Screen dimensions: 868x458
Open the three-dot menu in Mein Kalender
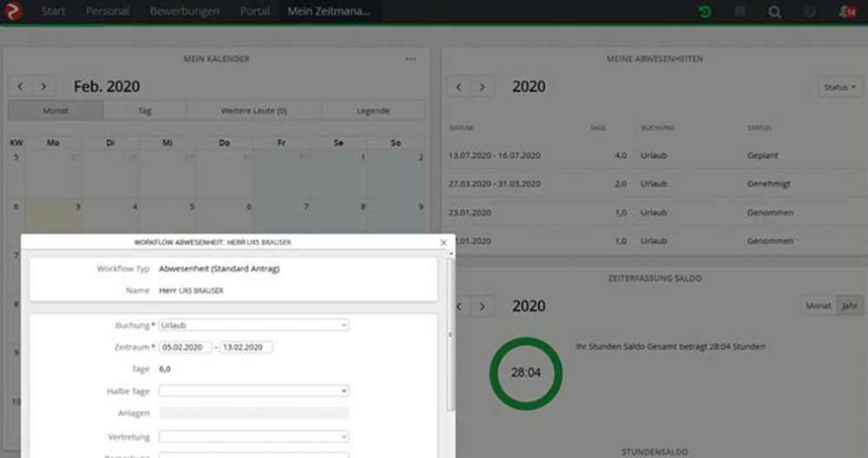[x=411, y=59]
